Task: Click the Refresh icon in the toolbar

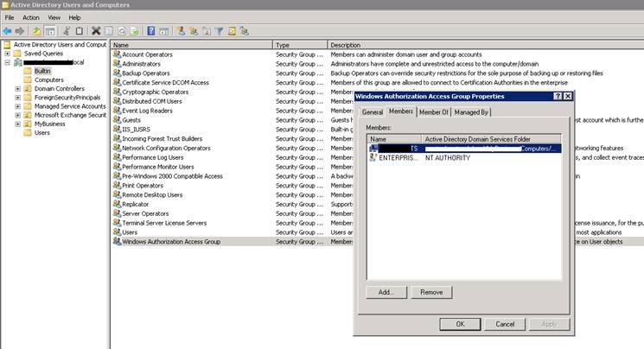Action: pyautogui.click(x=122, y=31)
